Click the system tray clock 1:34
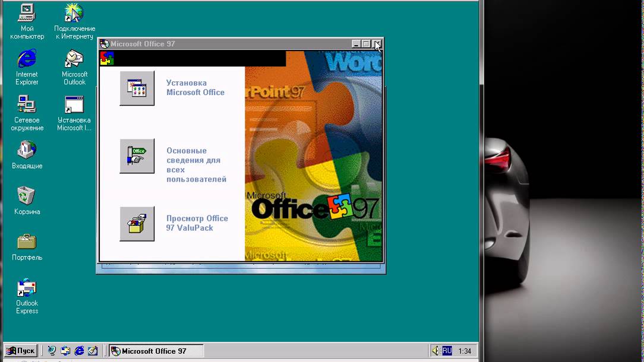 (x=465, y=351)
